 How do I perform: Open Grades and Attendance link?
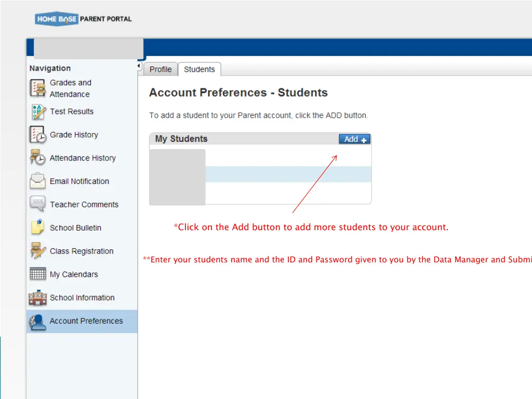click(x=71, y=88)
